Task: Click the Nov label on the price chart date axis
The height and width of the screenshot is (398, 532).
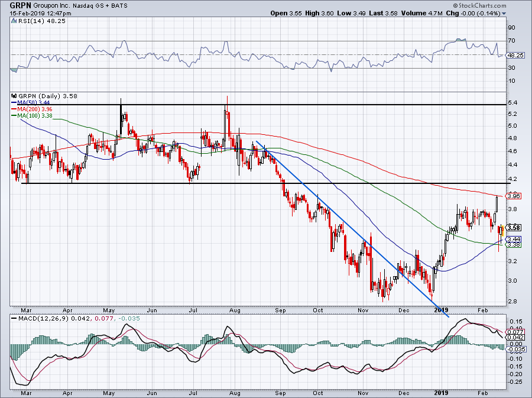Action: (363, 310)
